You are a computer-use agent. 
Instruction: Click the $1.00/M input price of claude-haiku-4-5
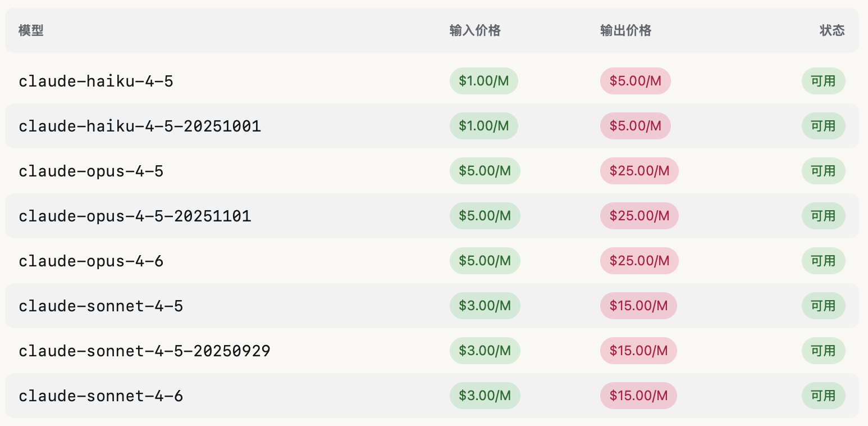(x=483, y=81)
